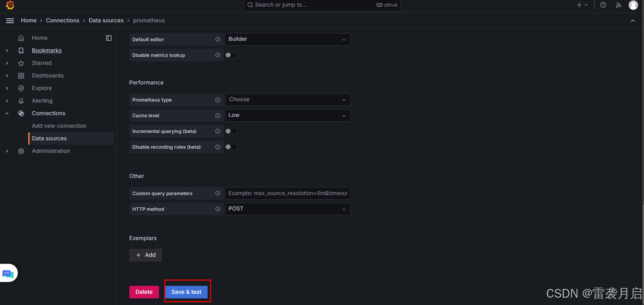Focus the Search or jump to box
The image size is (644, 305).
click(x=322, y=5)
